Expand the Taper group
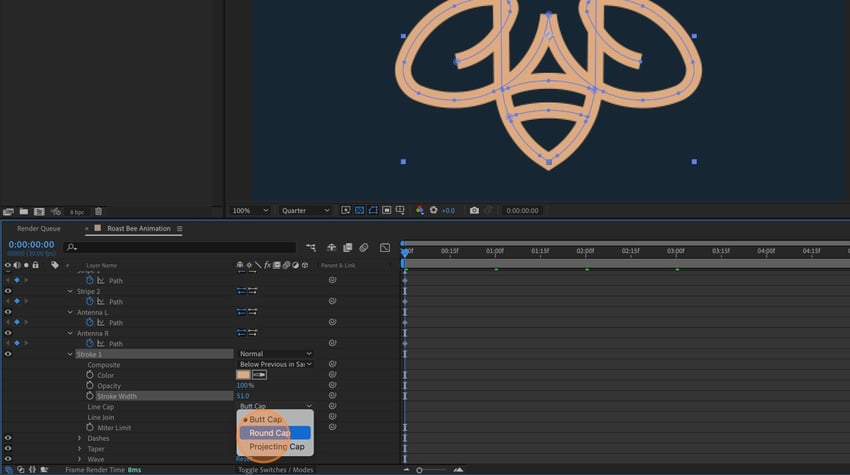The height and width of the screenshot is (475, 850). 80,448
